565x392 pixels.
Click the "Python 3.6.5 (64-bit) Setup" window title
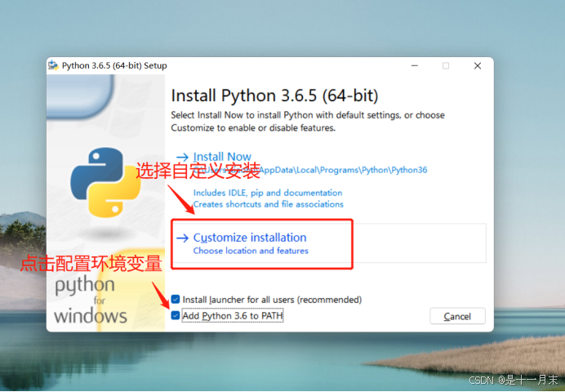pyautogui.click(x=114, y=65)
